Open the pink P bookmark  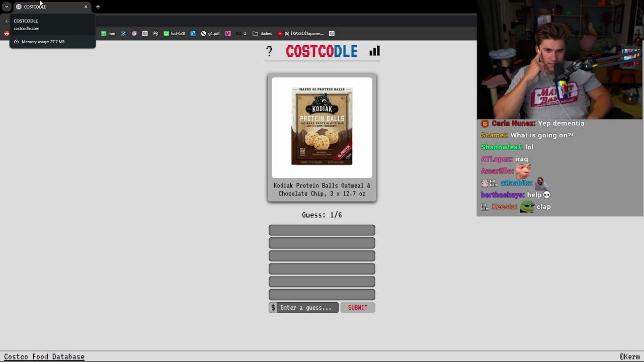tap(228, 34)
